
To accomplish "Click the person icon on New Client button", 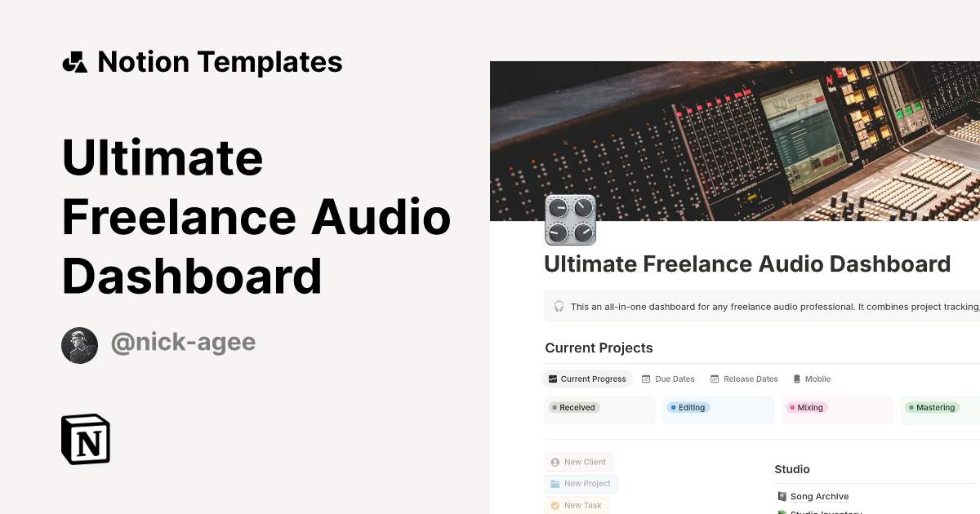I will 555,462.
